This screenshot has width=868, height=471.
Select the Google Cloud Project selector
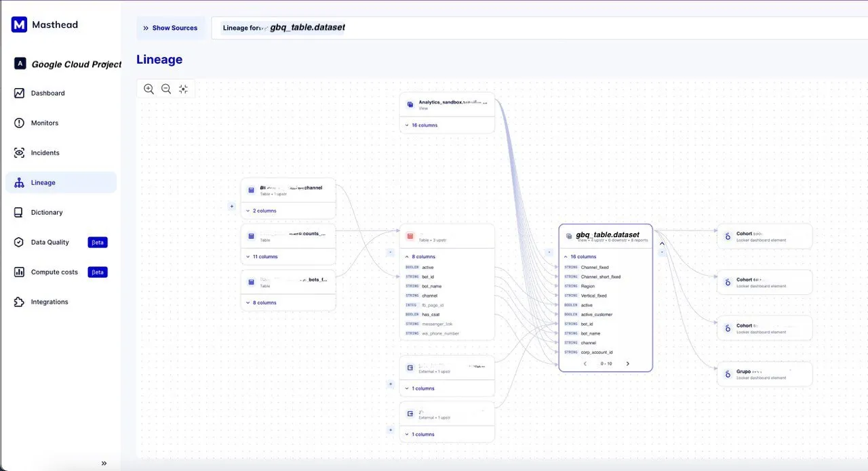[66, 64]
